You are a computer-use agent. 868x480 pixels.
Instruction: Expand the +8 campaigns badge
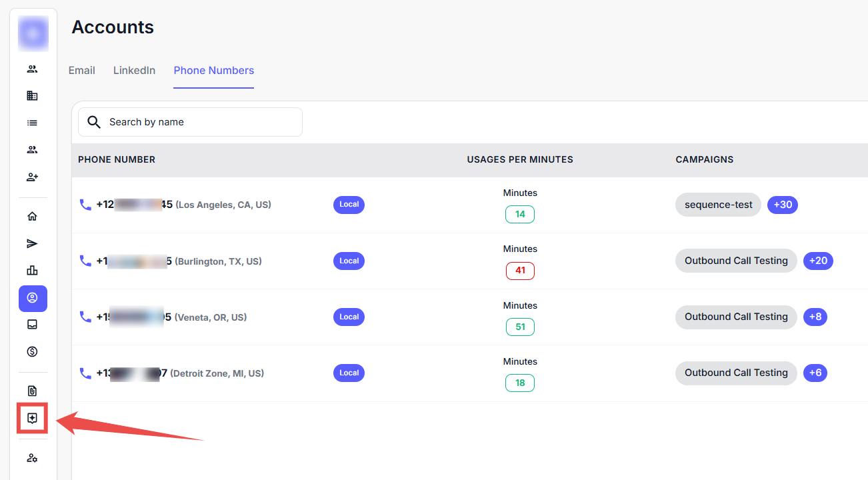coord(815,317)
